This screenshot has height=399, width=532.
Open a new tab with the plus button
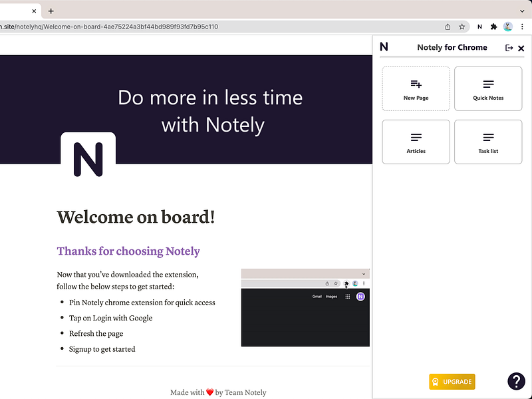[x=52, y=11]
